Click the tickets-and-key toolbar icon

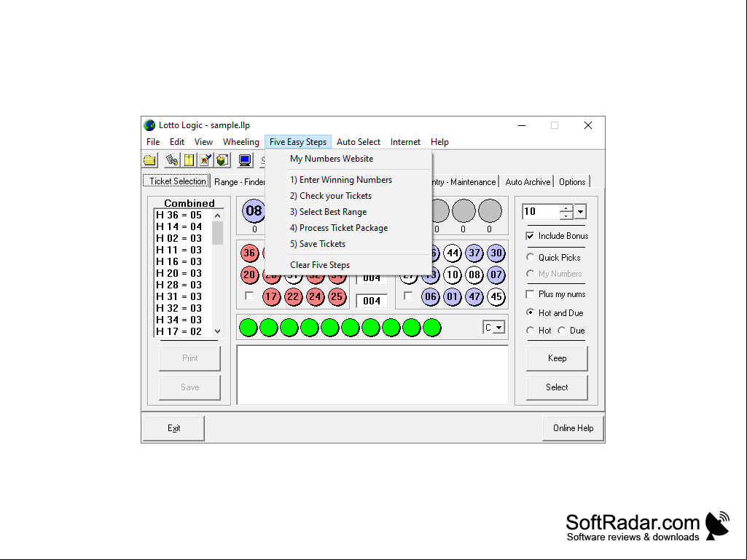click(172, 160)
